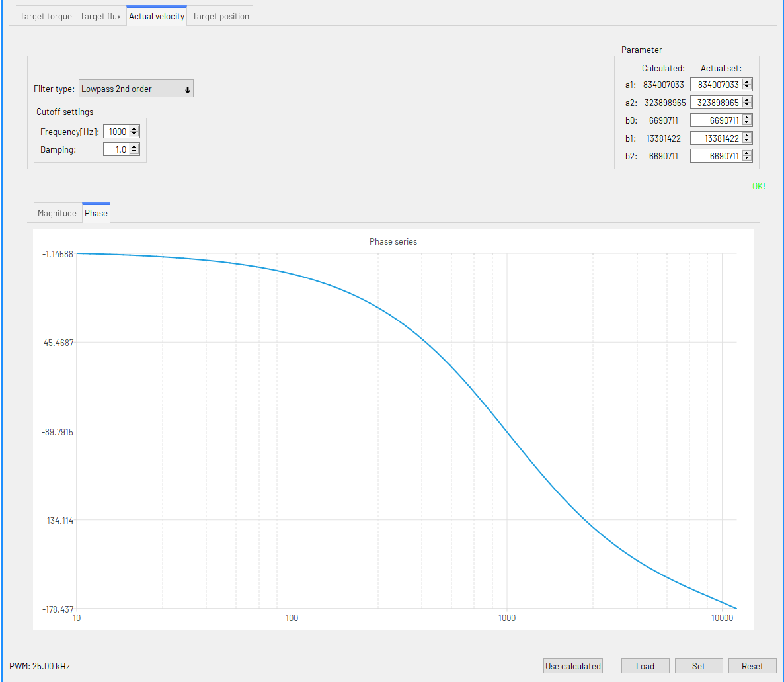Increment a1 actual set value arrow
The height and width of the screenshot is (682, 784).
click(747, 82)
